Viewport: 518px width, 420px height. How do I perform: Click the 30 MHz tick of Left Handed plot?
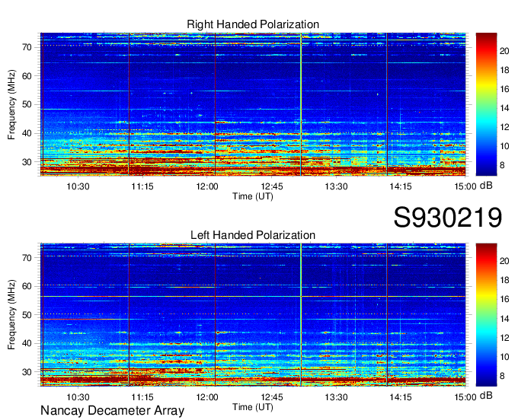coord(27,372)
